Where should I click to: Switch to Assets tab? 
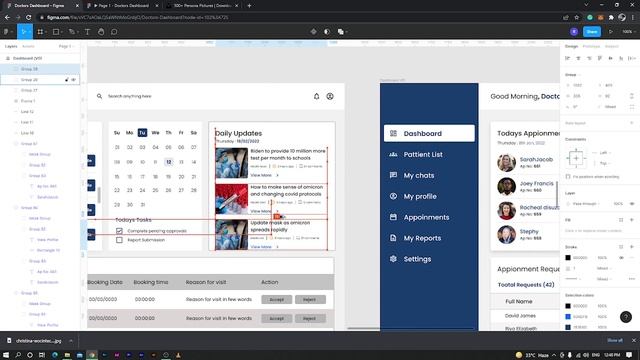coord(28,47)
